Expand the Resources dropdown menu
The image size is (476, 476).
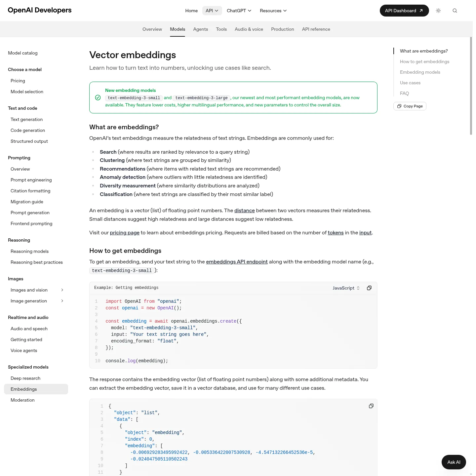click(273, 11)
